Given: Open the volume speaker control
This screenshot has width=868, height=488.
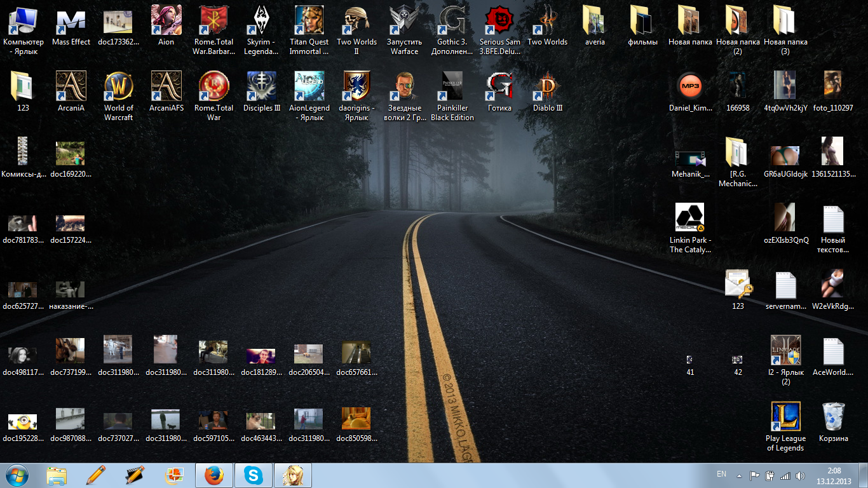Looking at the screenshot, I should (x=799, y=475).
